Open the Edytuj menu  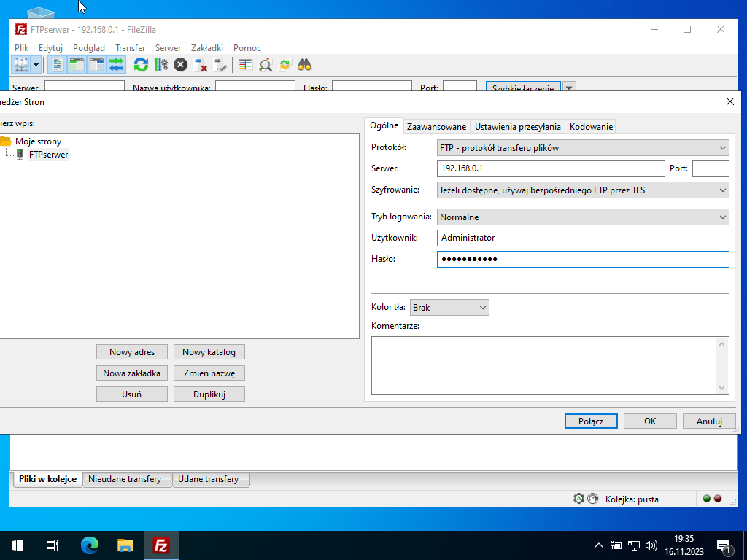click(x=50, y=47)
